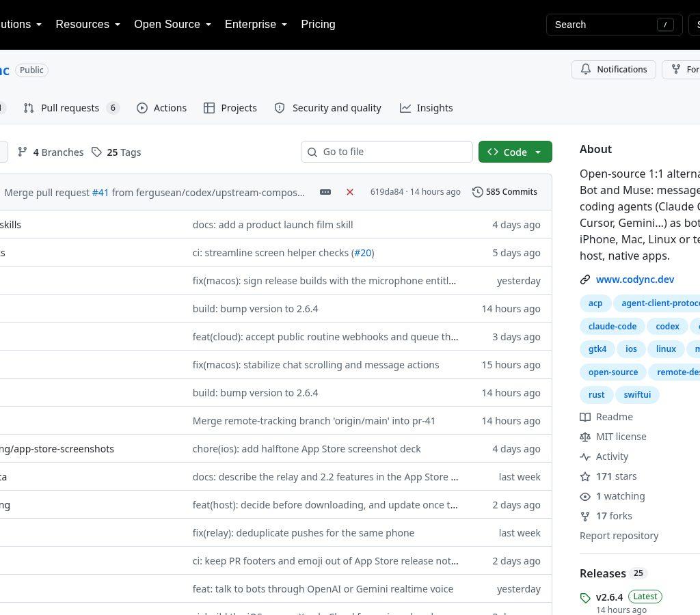Click the red failed-status X icon
Screen dimensions: 700x615
350,192
